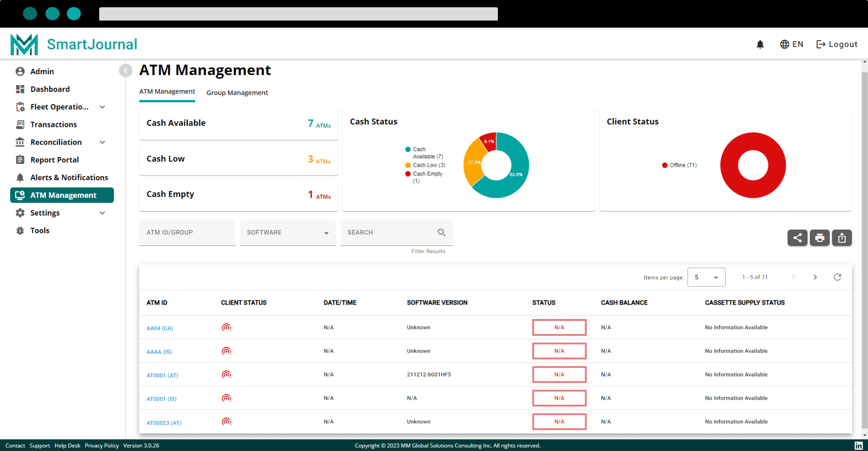
Task: Open the LinkedIn icon in footer
Action: click(859, 445)
